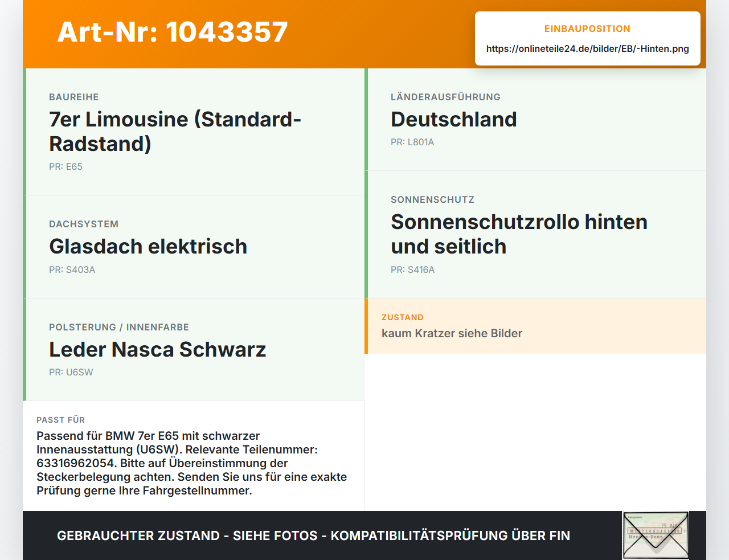Click the PR: E65 code

point(65,166)
